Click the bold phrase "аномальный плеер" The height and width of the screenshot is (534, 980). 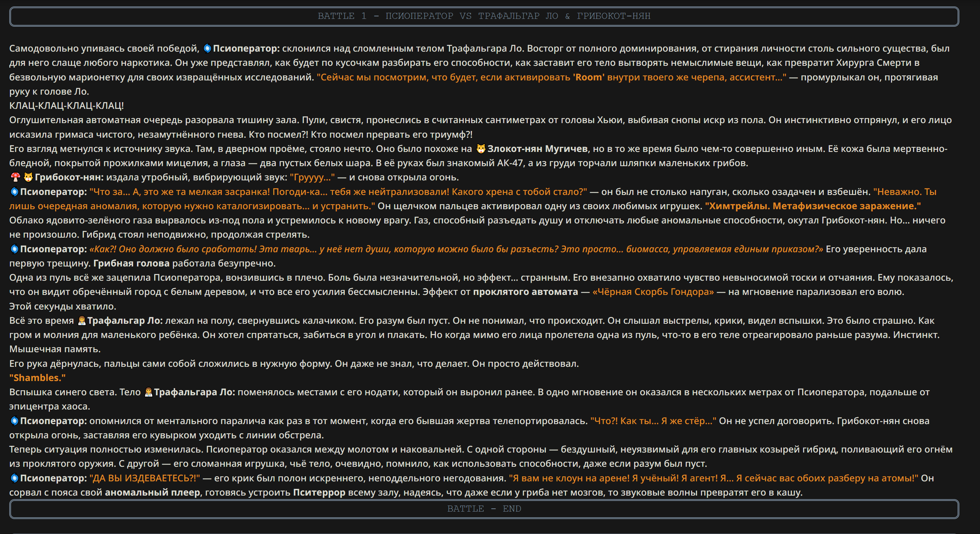pyautogui.click(x=153, y=492)
